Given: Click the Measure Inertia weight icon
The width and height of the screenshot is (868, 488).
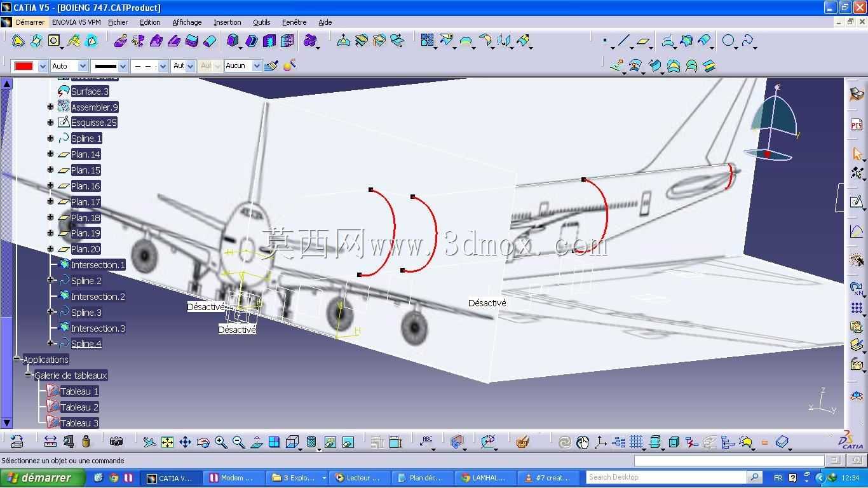Looking at the screenshot, I should point(86,442).
